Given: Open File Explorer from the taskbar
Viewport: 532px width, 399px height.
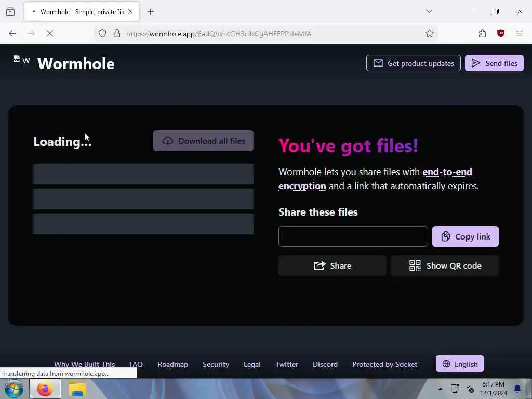Looking at the screenshot, I should (x=77, y=389).
